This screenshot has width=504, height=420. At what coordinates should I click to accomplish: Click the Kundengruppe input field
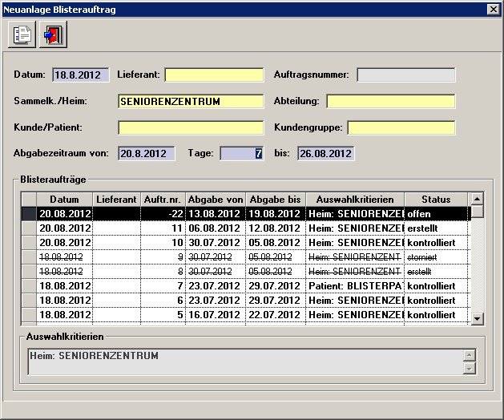pos(401,127)
